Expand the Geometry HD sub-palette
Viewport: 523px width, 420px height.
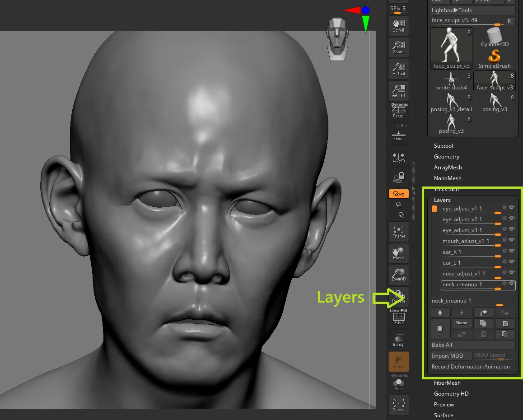pyautogui.click(x=451, y=394)
